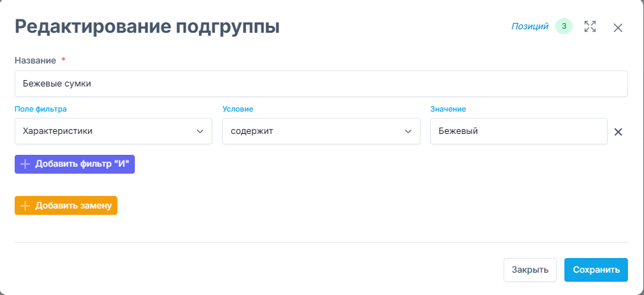This screenshot has width=644, height=295.
Task: Expand the dialog to fullscreen
Action: (x=590, y=27)
